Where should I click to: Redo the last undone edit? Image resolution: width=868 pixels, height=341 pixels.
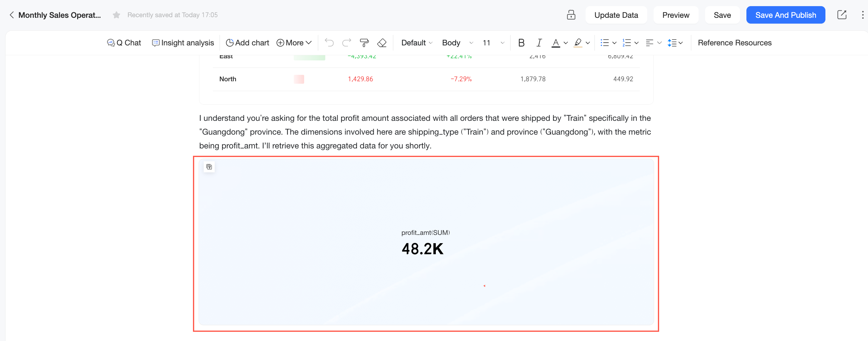pyautogui.click(x=346, y=43)
